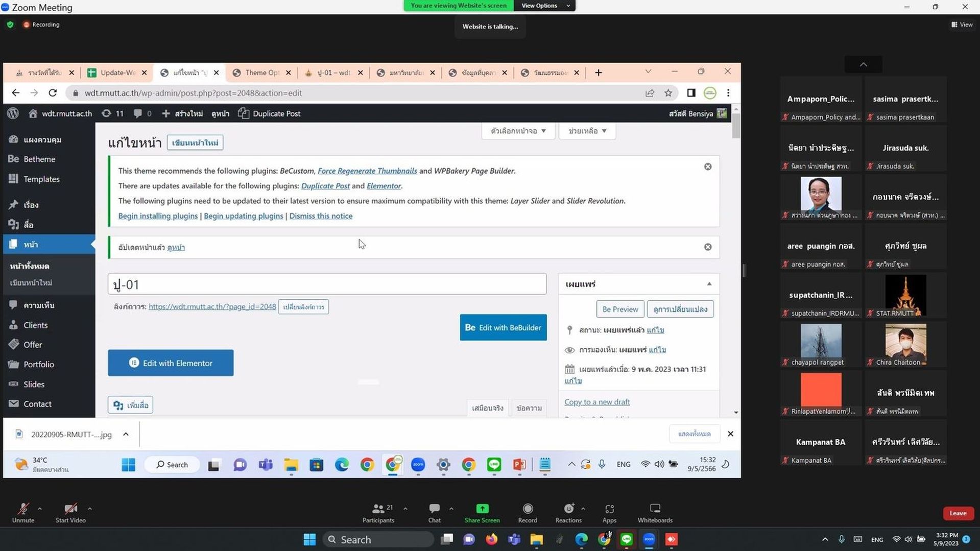Expand participants options arrow
The image size is (980, 551).
coord(405,509)
